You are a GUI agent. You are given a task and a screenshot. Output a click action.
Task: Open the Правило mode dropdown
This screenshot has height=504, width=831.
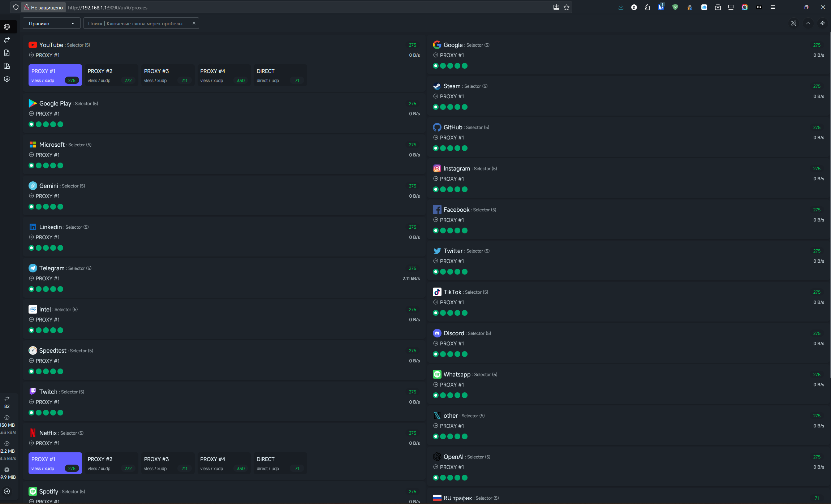point(51,23)
